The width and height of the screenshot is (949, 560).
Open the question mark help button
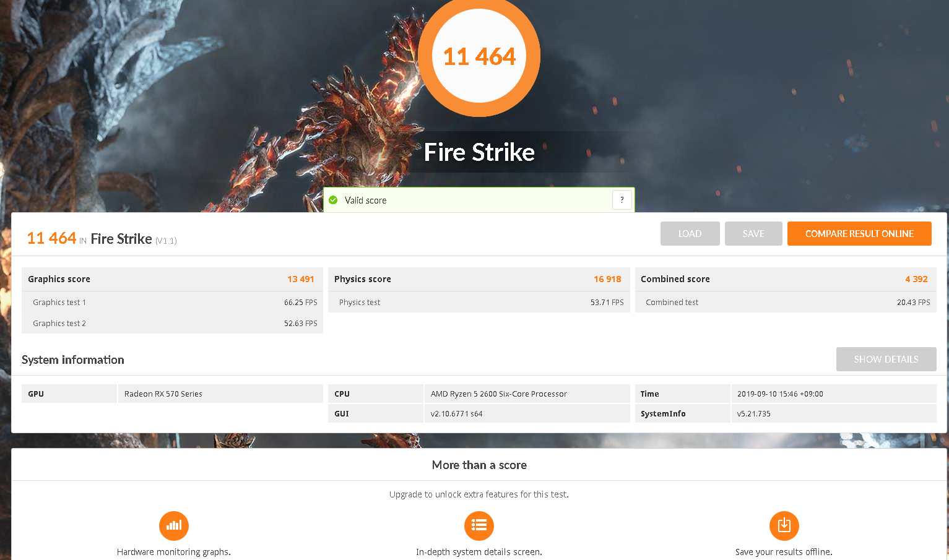(622, 200)
